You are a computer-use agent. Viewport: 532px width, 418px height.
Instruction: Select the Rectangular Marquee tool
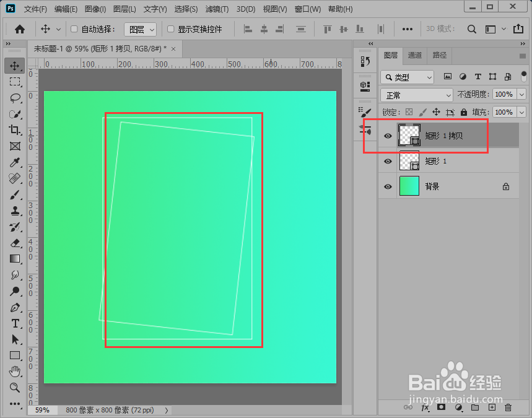(14, 82)
